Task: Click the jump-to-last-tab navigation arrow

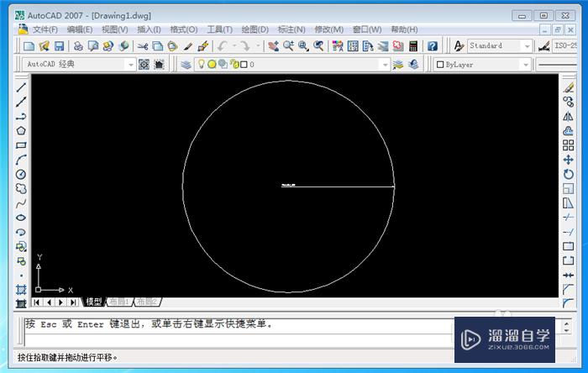Action: 74,302
